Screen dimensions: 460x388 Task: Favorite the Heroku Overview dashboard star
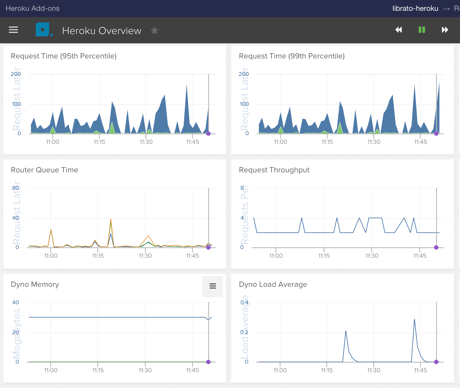(x=154, y=31)
